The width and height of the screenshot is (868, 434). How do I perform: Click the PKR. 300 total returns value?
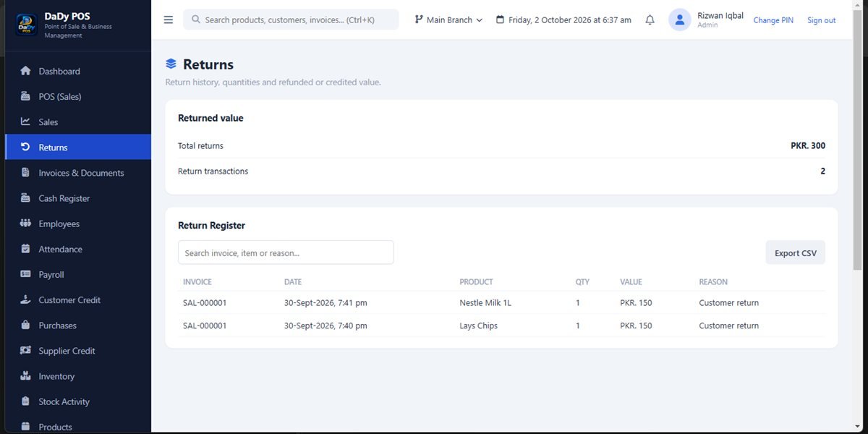[x=808, y=146]
